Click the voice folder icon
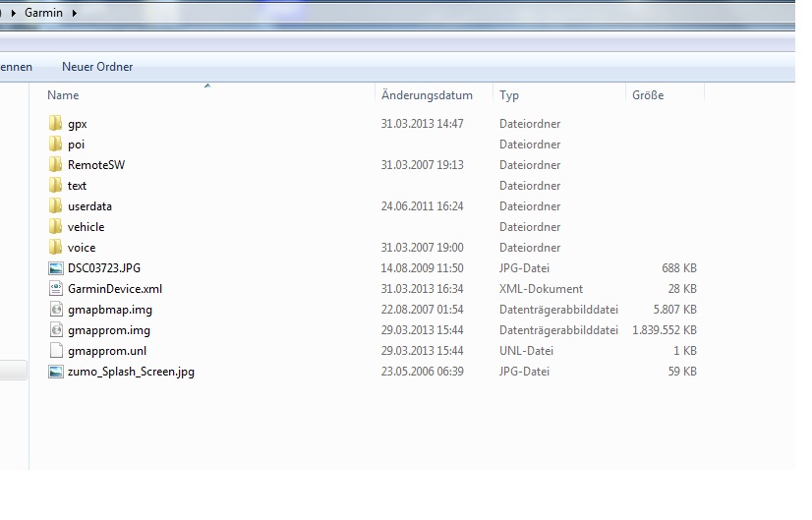The width and height of the screenshot is (812, 520). pos(55,248)
